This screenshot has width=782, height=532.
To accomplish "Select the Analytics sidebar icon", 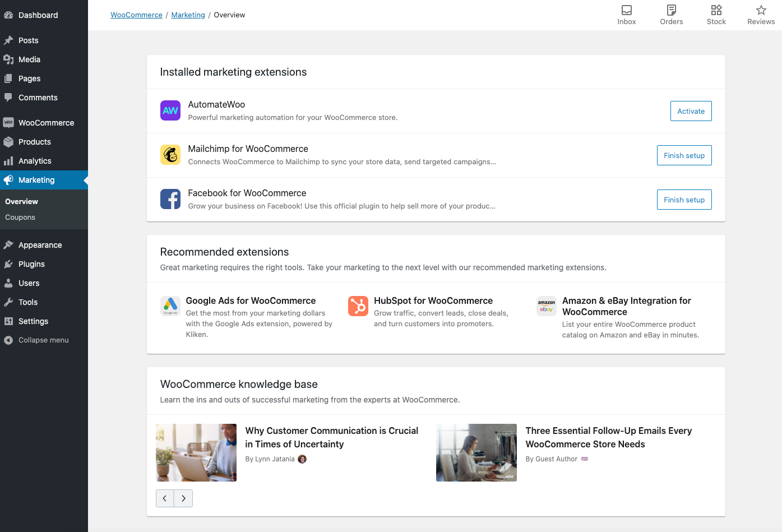I will (x=10, y=161).
